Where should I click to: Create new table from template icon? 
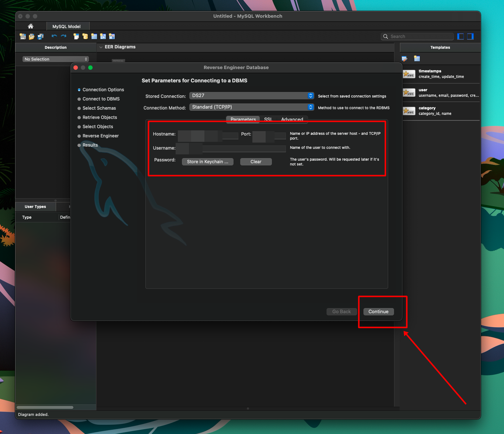[417, 58]
